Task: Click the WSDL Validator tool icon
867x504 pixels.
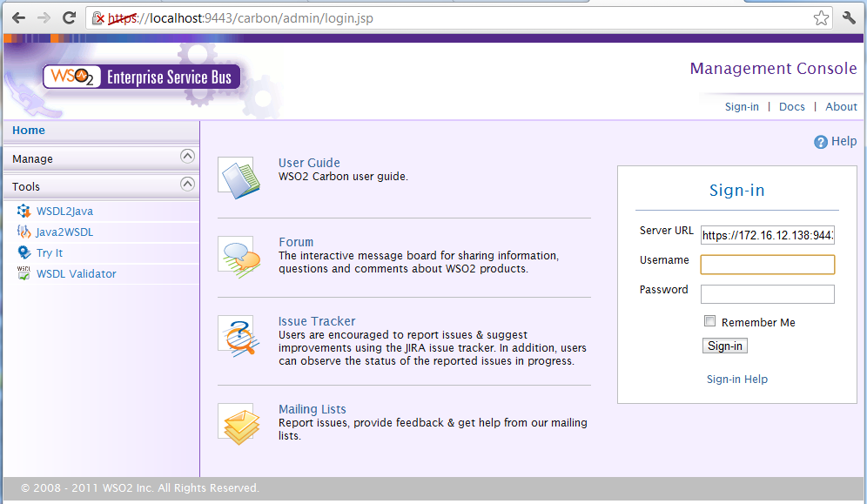Action: [x=24, y=273]
